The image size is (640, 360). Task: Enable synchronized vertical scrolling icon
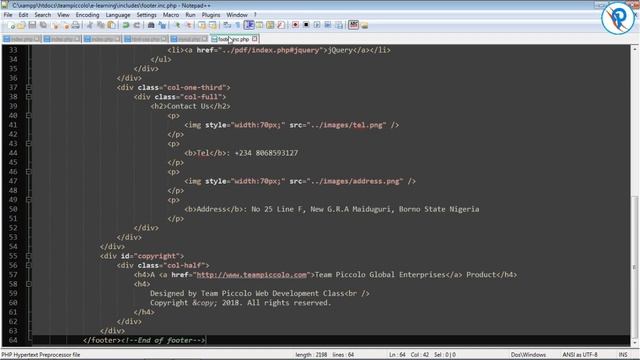[202, 25]
